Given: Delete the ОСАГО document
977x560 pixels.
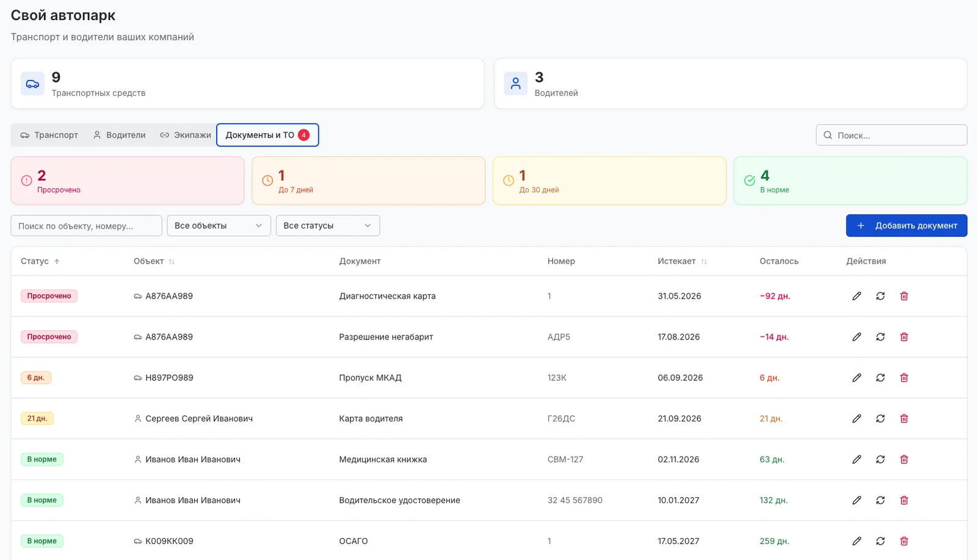Looking at the screenshot, I should 904,542.
